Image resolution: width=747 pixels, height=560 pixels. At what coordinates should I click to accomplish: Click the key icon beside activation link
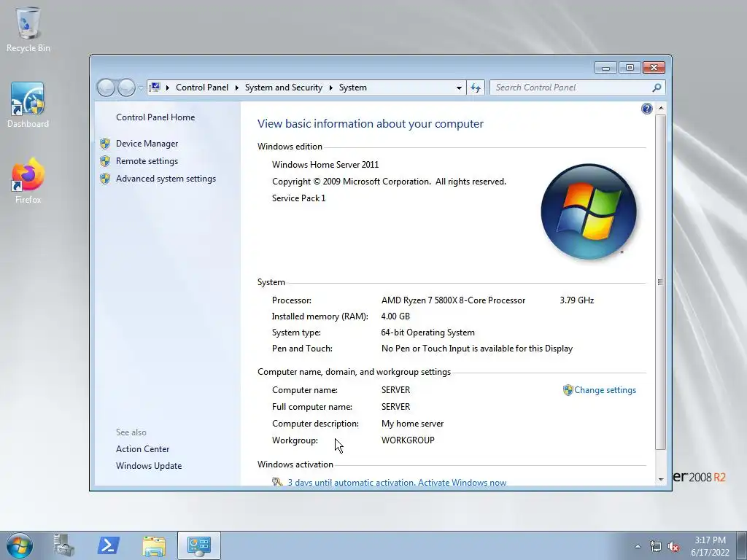point(277,482)
